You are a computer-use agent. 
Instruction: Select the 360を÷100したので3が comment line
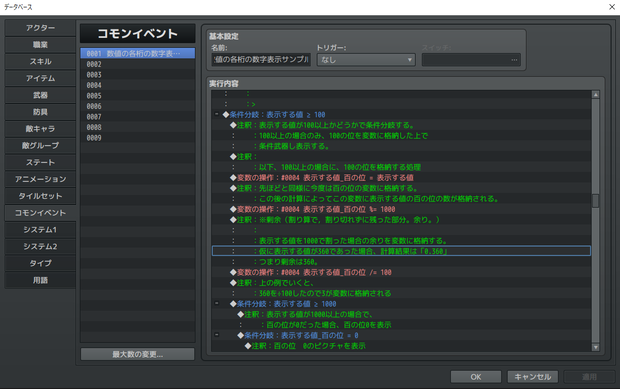401,293
